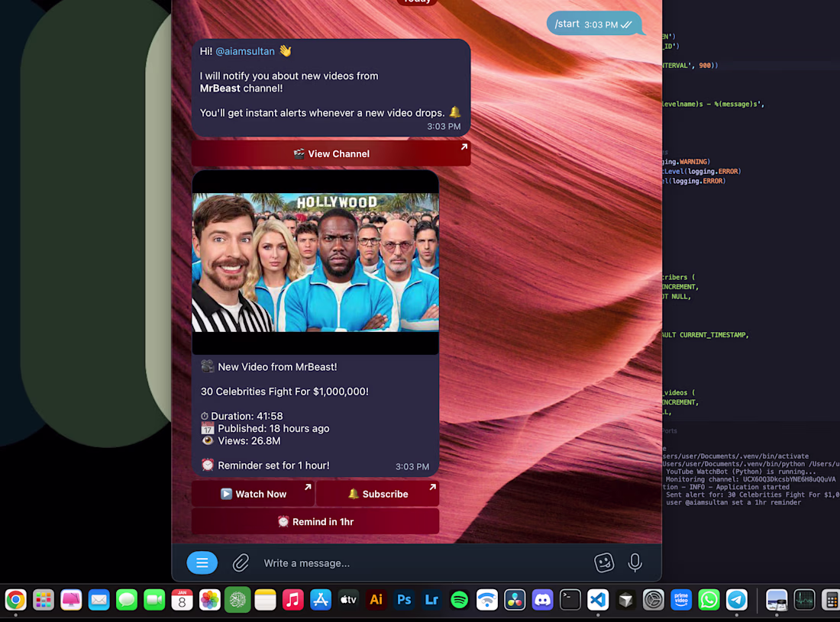Click 'New Video from MrBeast!' text
Screen dimensions: 840x622
tap(277, 366)
